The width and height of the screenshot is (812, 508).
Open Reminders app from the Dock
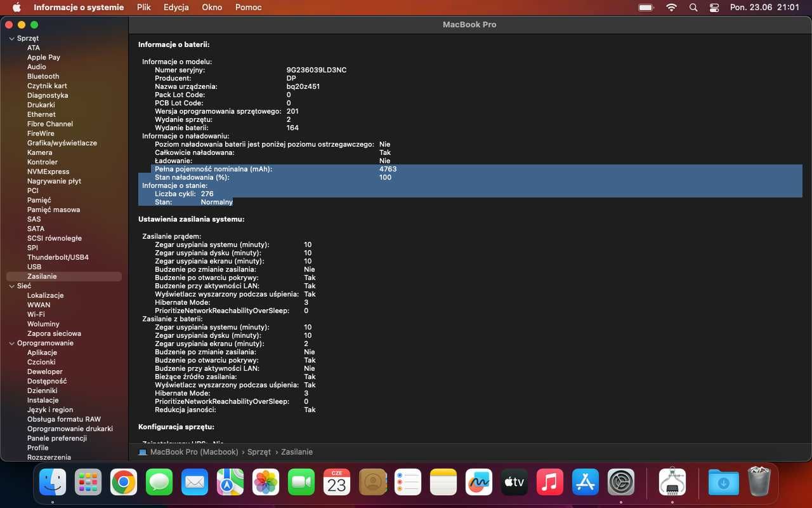pyautogui.click(x=408, y=483)
